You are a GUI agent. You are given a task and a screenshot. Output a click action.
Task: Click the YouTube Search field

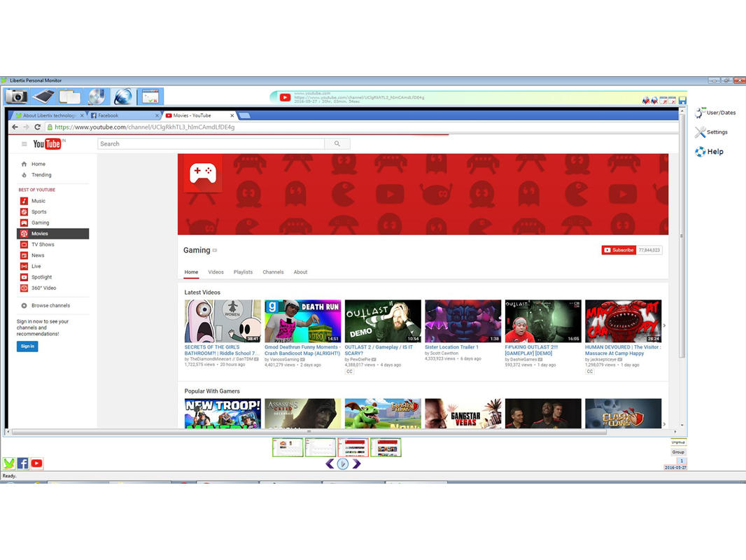point(211,143)
